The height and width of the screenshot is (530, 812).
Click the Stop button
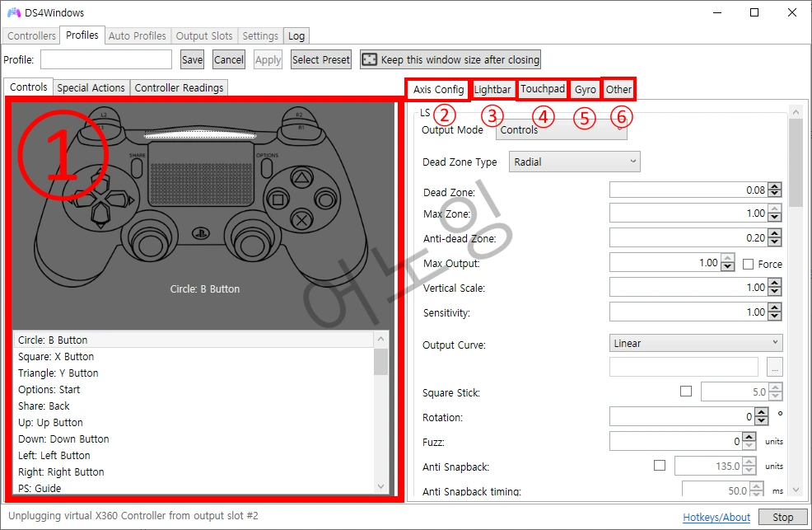(x=782, y=517)
